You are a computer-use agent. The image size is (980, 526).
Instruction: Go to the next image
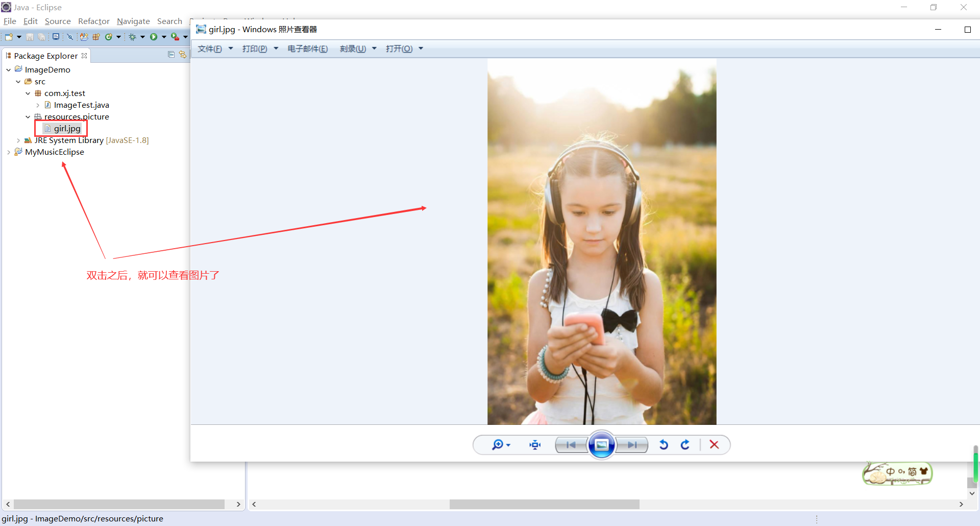click(632, 445)
